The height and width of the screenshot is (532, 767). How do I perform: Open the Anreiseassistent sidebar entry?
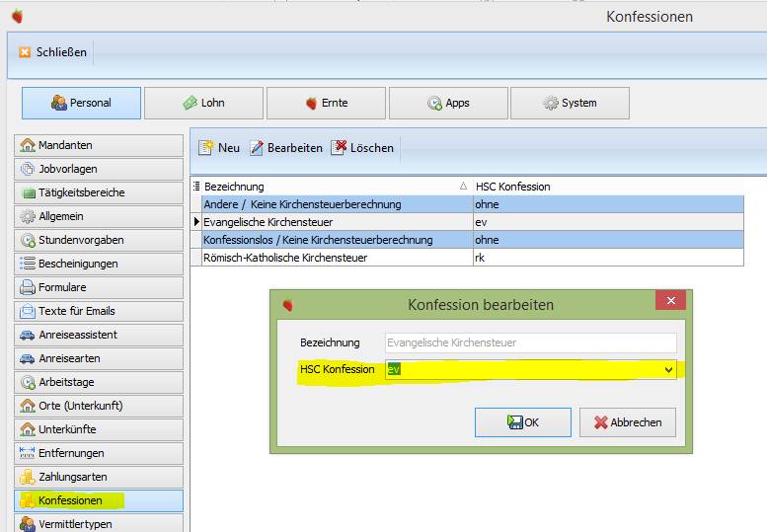99,335
